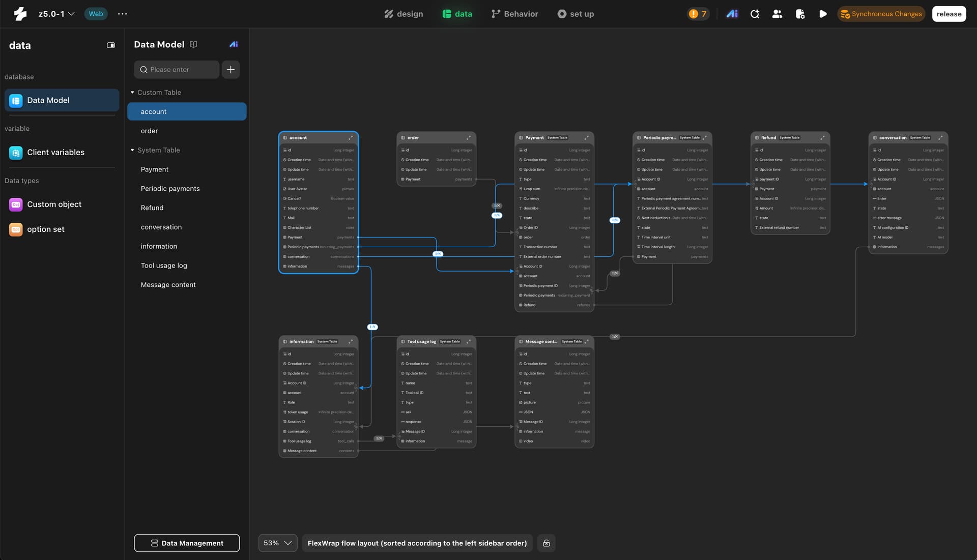Open the Data Model documentation book icon
977x560 pixels.
click(193, 44)
